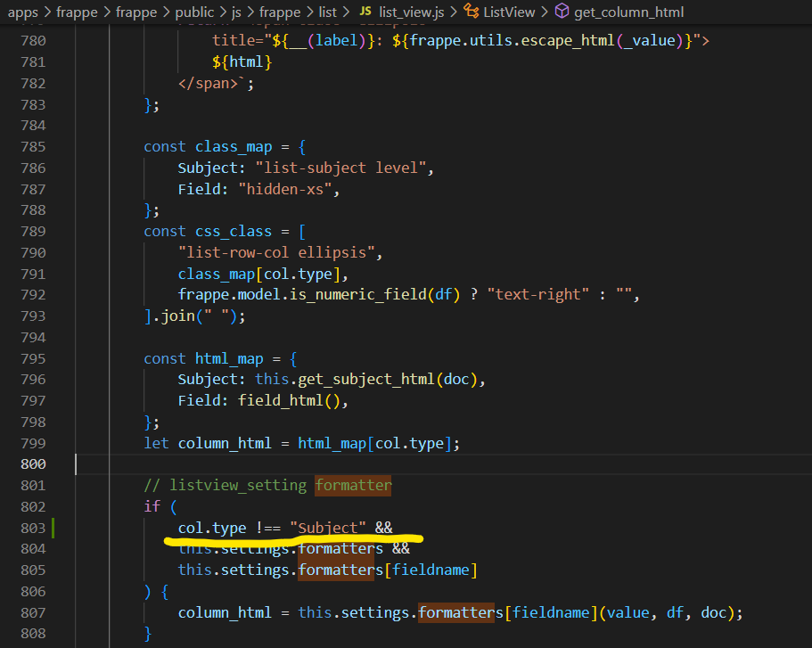Click line number 800 in gutter

click(x=33, y=464)
